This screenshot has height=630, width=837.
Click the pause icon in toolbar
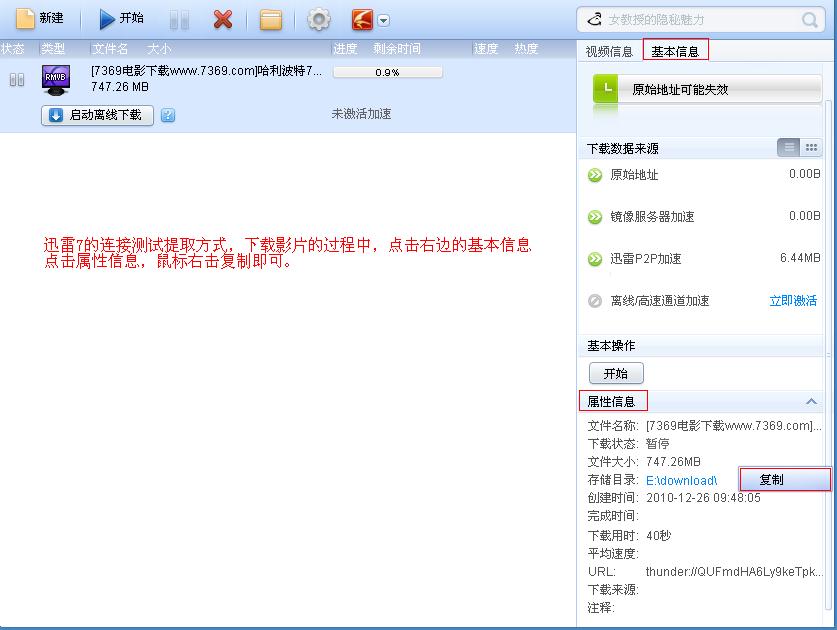[x=179, y=20]
